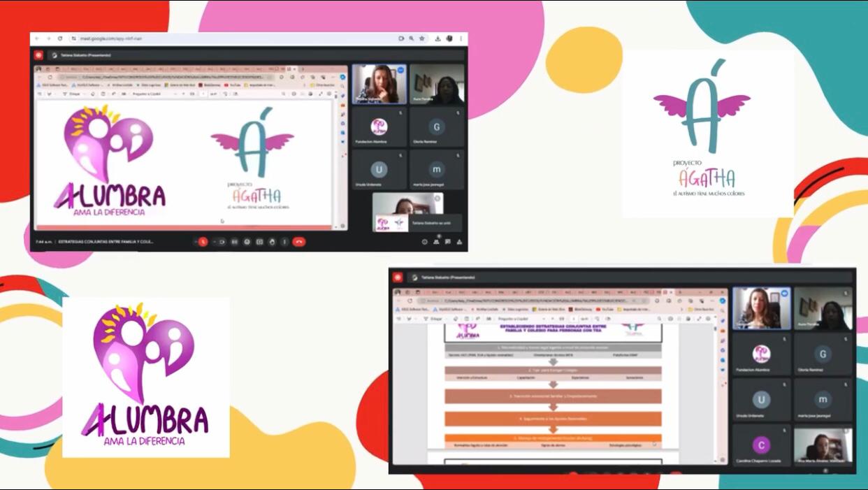
Task: Open the chat panel in upper Meet
Action: coord(448,242)
